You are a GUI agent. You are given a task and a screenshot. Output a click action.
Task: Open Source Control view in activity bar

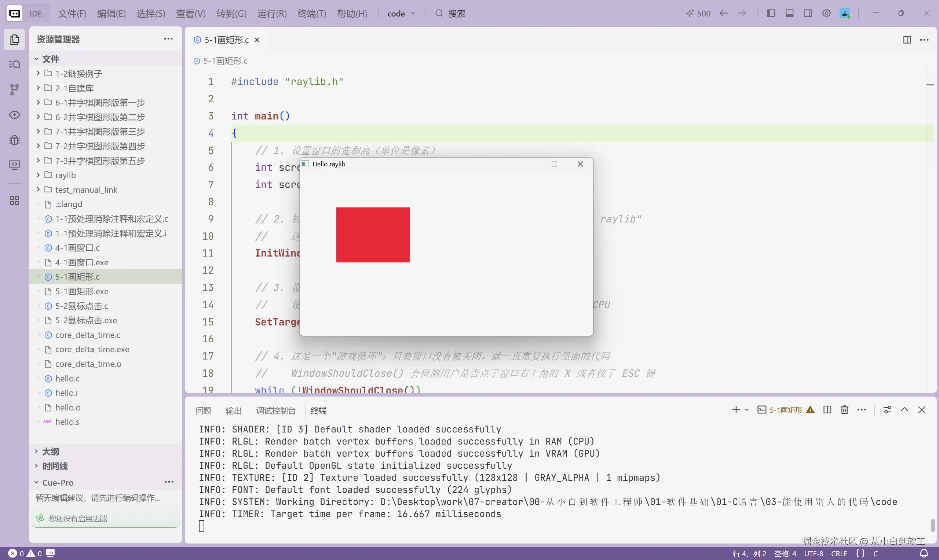[14, 89]
